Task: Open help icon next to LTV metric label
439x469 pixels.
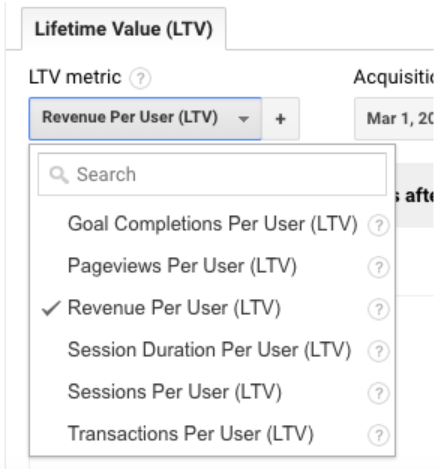Action: 140,78
